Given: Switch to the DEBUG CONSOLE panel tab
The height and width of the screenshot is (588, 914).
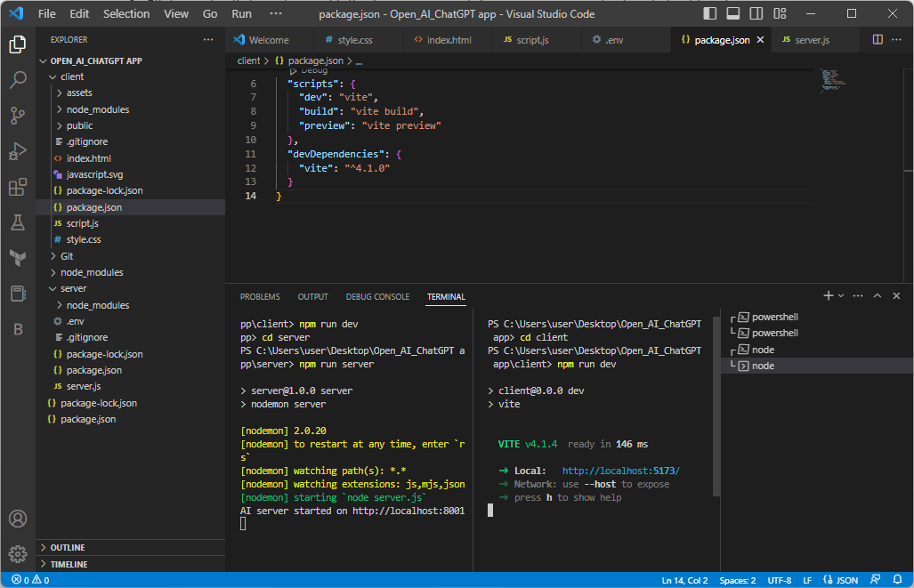Looking at the screenshot, I should click(x=377, y=296).
